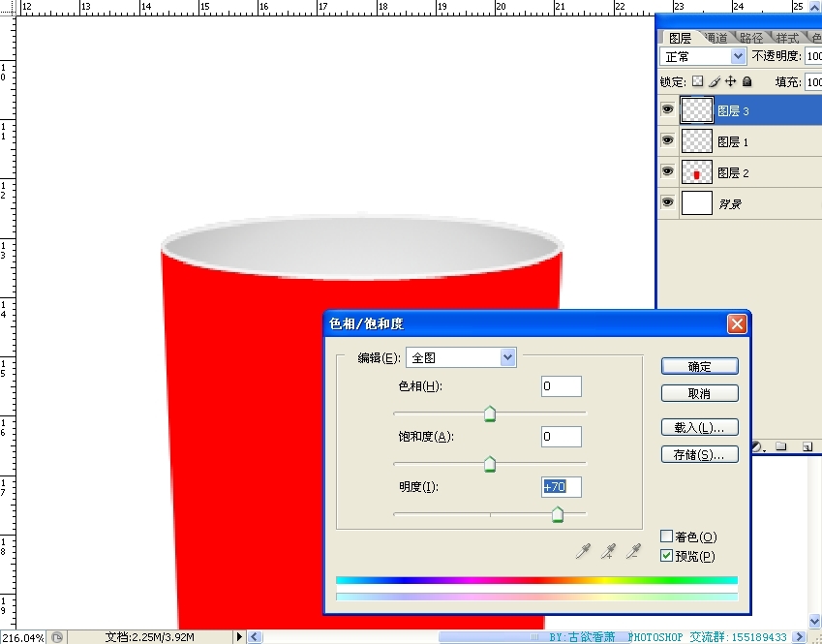Image resolution: width=822 pixels, height=644 pixels.
Task: Click the lock all padlock icon
Action: pos(746,82)
